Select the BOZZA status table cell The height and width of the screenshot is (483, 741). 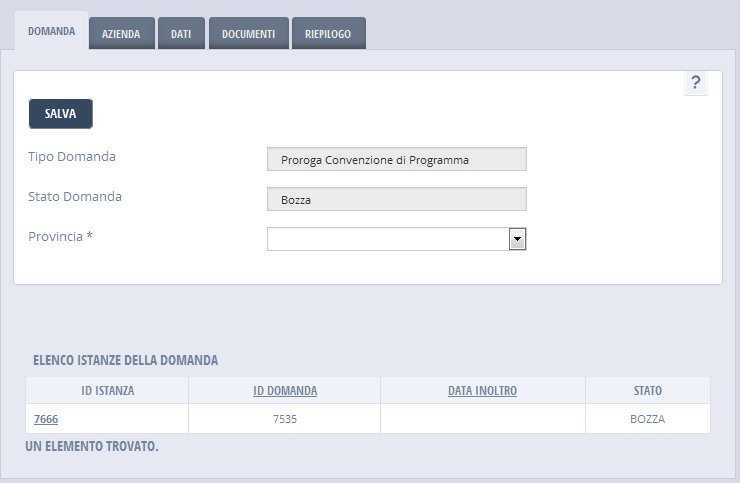[647, 419]
